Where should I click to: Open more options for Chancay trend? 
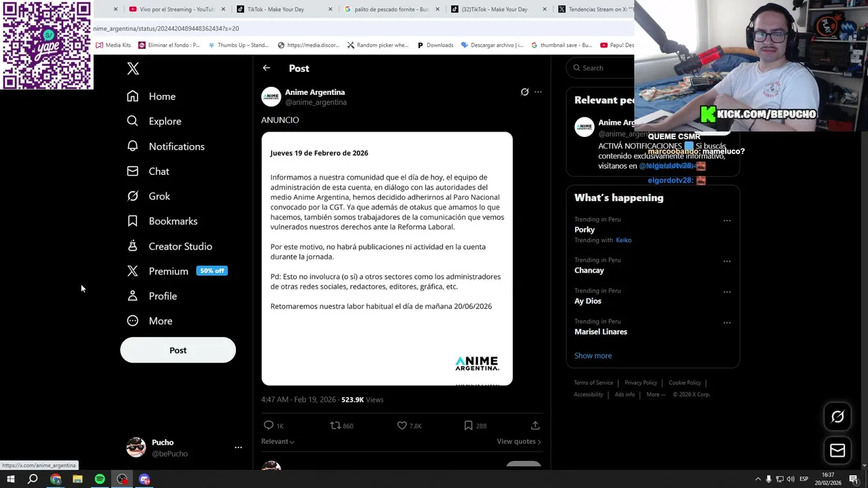[727, 261]
